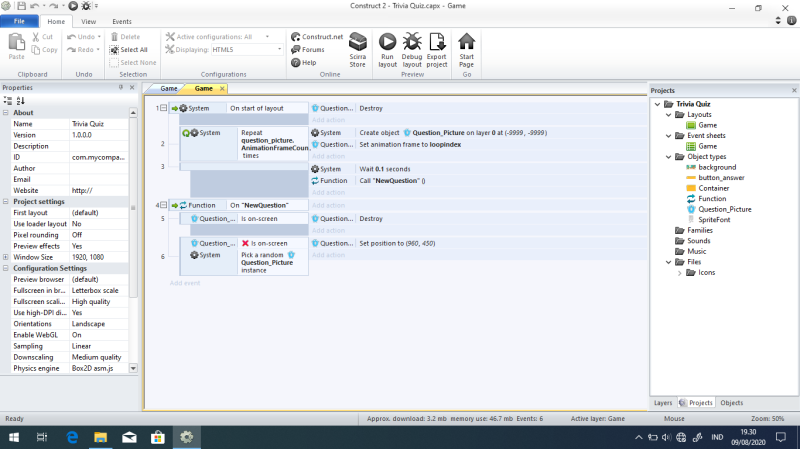Collapse the Event sheets folder

[x=669, y=136]
